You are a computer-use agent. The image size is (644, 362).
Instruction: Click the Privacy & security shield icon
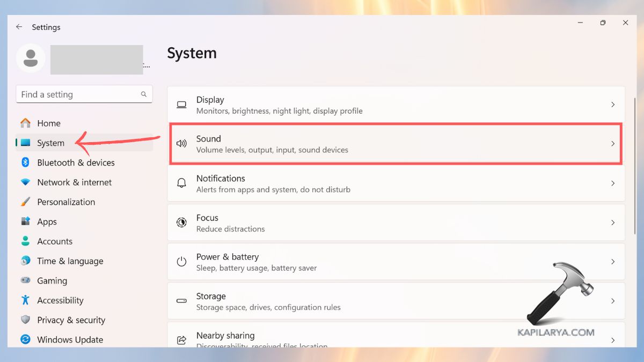point(25,320)
